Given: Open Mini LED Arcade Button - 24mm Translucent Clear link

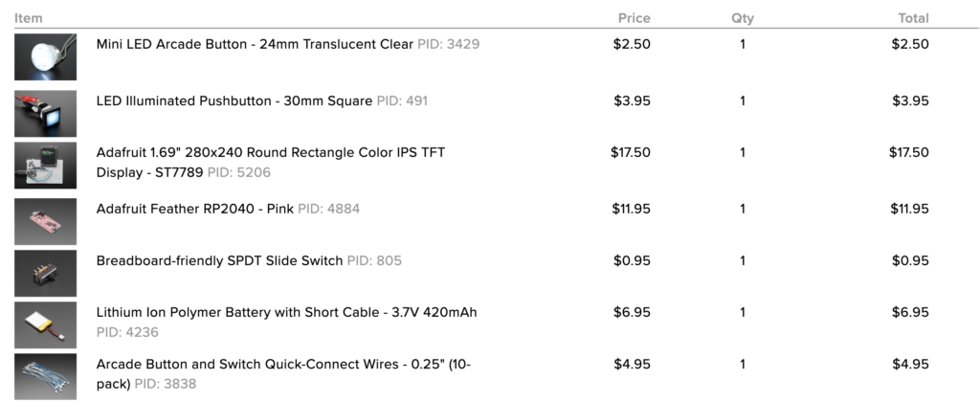Looking at the screenshot, I should click(255, 44).
